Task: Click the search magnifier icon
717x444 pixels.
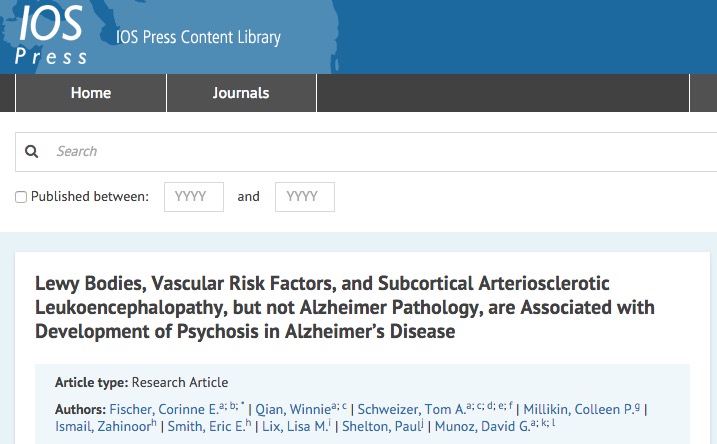Action: click(x=32, y=151)
